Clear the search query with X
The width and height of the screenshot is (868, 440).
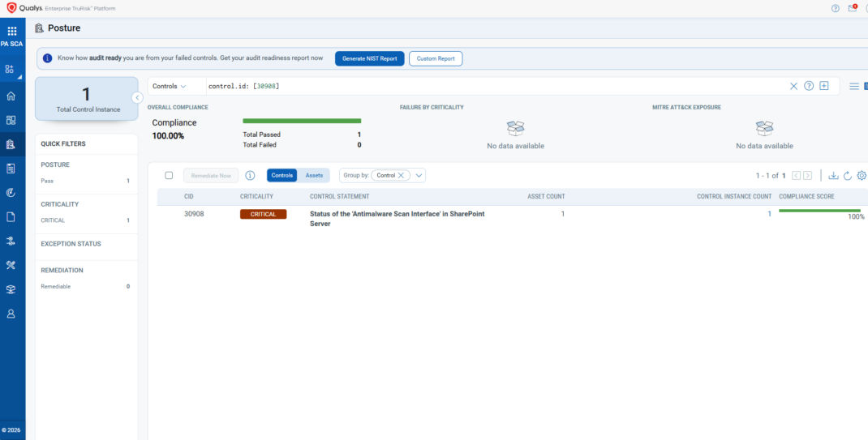coord(793,86)
